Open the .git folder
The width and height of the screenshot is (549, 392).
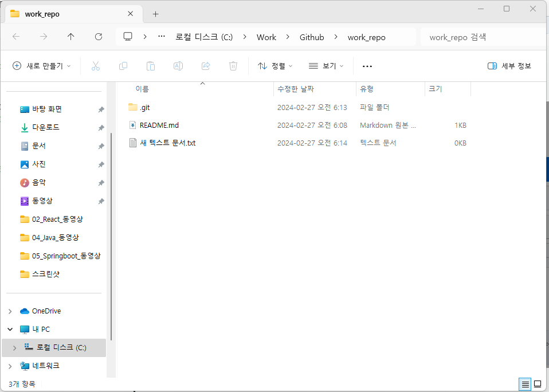tap(144, 107)
